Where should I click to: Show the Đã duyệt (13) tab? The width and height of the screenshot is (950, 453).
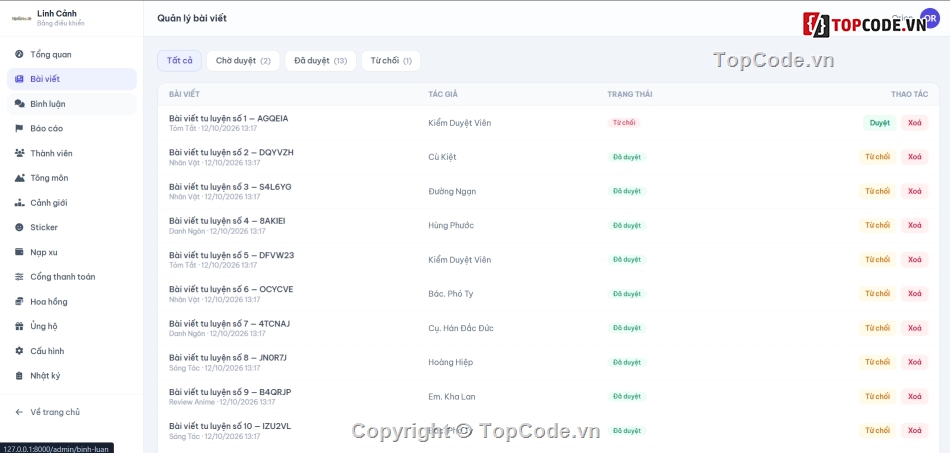321,61
